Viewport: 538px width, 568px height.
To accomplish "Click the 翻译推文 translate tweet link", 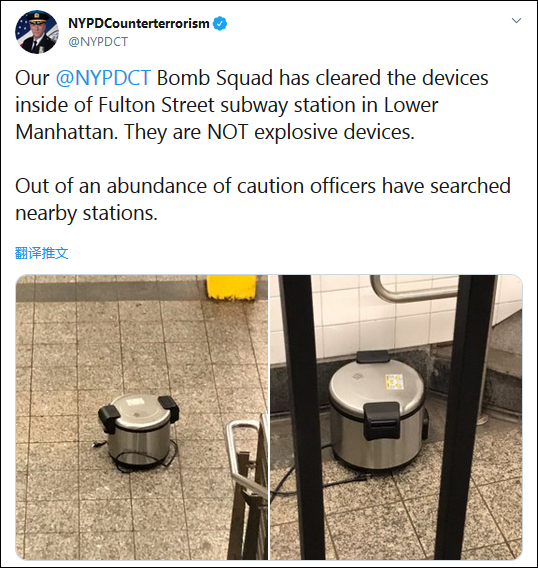I will tap(42, 253).
